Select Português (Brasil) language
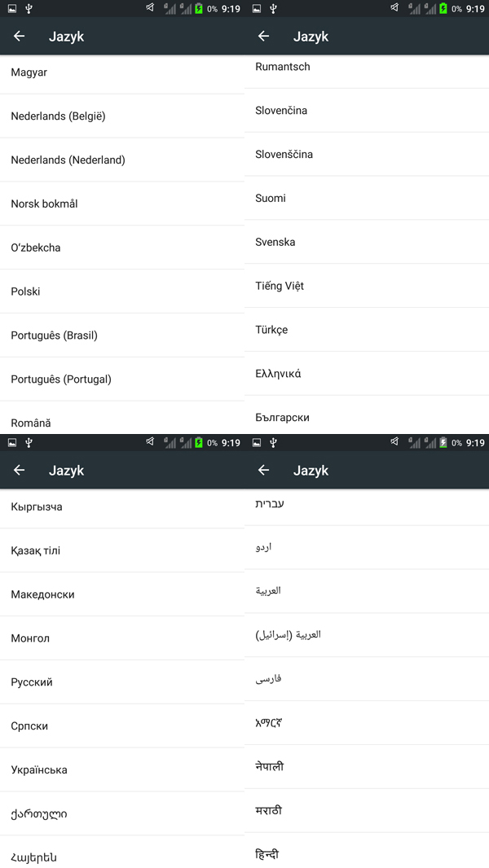Image resolution: width=489 pixels, height=868 pixels. tap(121, 335)
